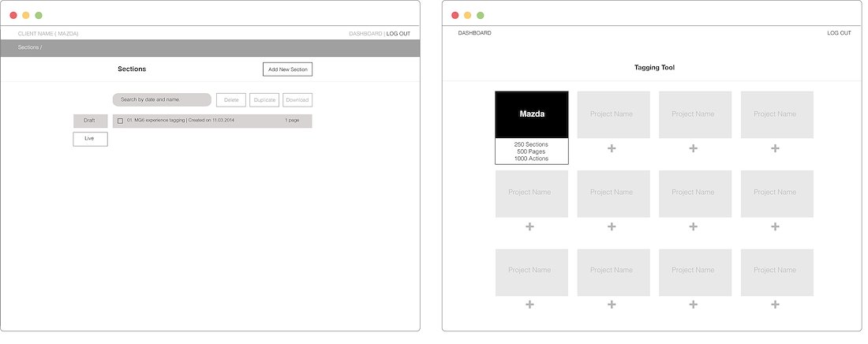This screenshot has width=868, height=344.
Task: Open the Mazda project tile
Action: point(531,114)
